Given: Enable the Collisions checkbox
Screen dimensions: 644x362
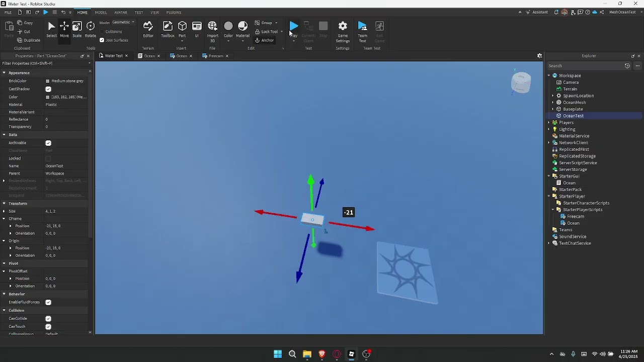Looking at the screenshot, I should (x=103, y=31).
